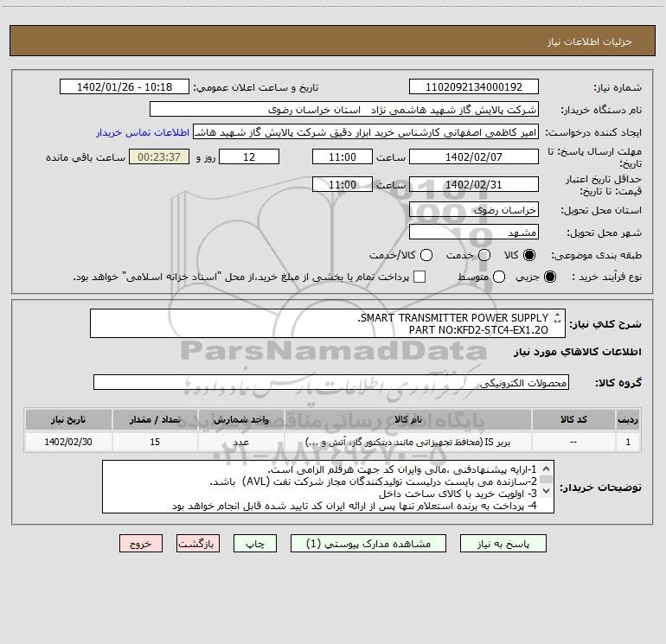Click the تاریخ نیاز column header
Viewport: 666px width, 644px height.
click(x=68, y=420)
